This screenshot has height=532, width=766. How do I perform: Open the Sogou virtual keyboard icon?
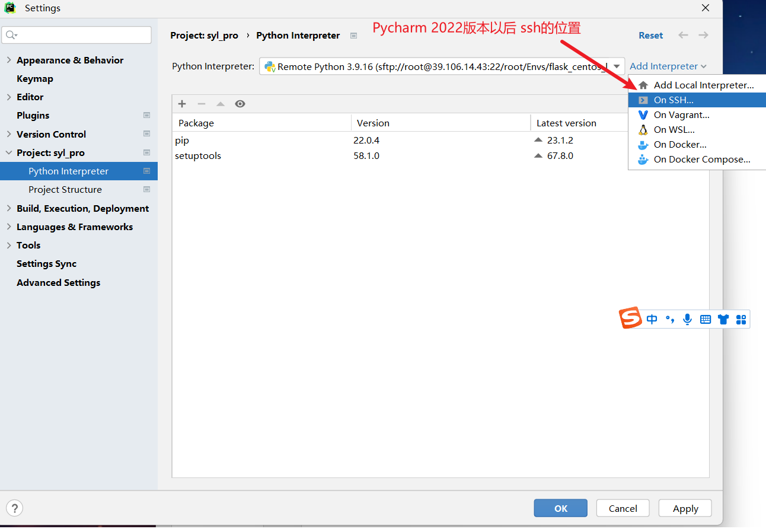tap(705, 318)
